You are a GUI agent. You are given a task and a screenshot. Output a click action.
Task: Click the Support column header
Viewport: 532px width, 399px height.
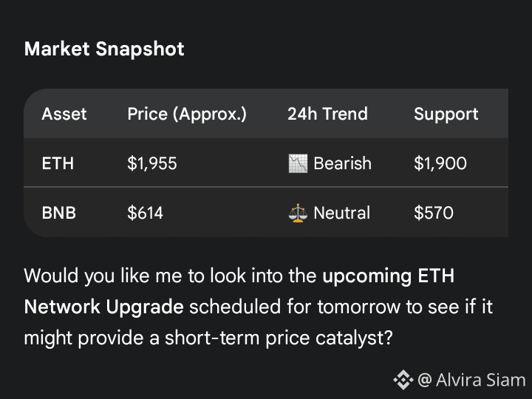point(446,115)
